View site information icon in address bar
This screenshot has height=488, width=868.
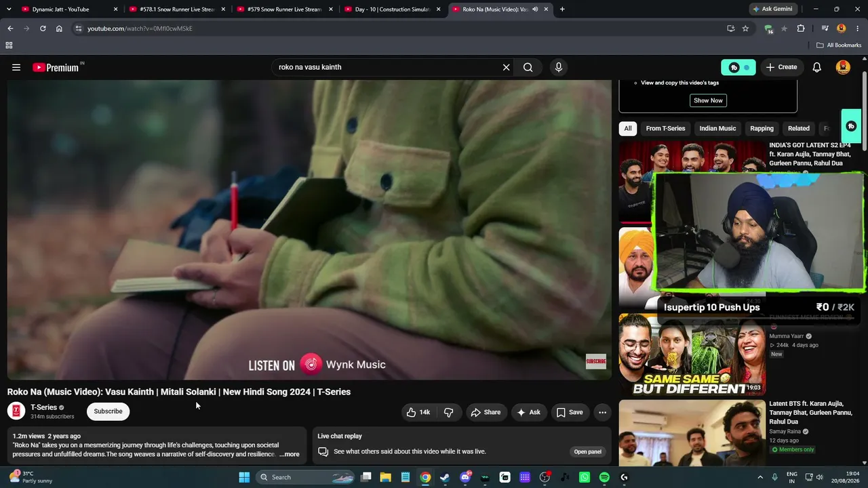click(x=78, y=28)
